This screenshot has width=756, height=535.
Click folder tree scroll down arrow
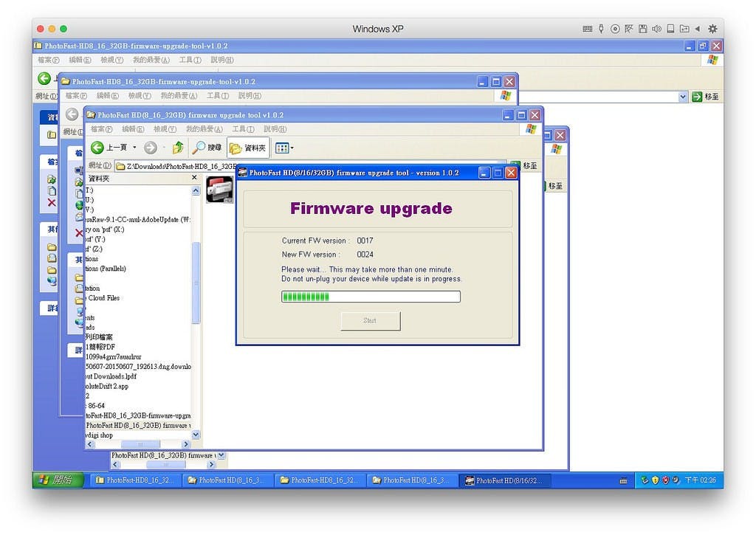point(196,435)
